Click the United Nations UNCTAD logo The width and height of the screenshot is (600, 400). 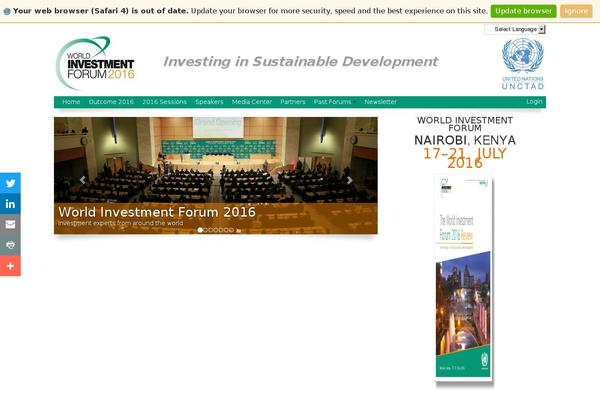click(x=523, y=64)
